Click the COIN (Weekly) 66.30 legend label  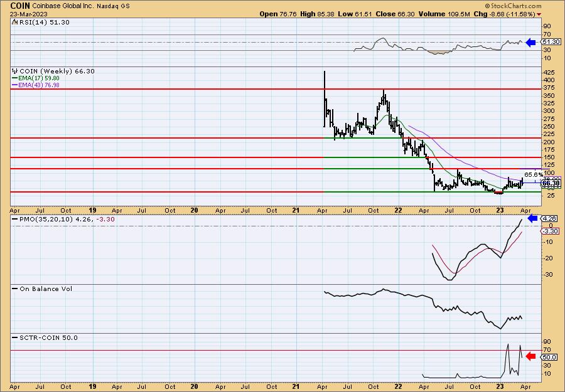57,72
